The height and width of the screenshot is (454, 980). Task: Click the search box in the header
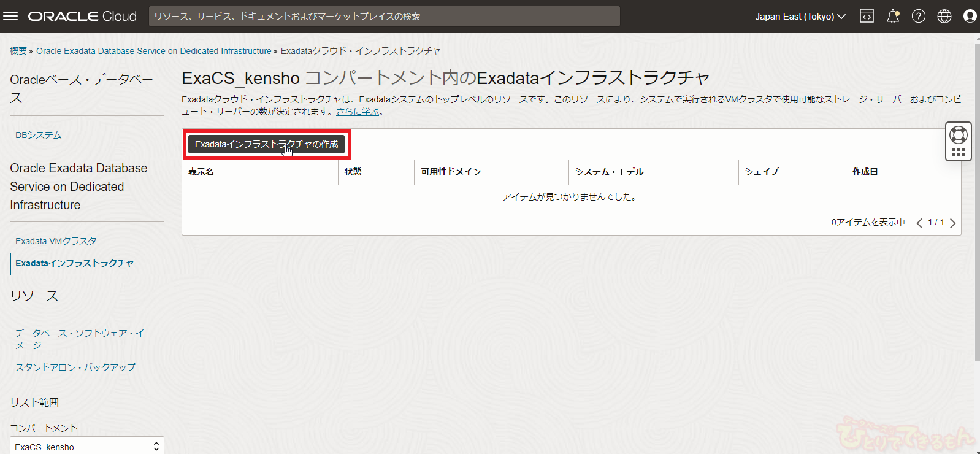click(x=384, y=17)
